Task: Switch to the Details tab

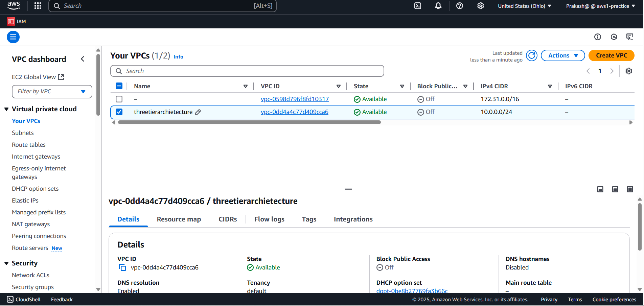Action: click(129, 219)
